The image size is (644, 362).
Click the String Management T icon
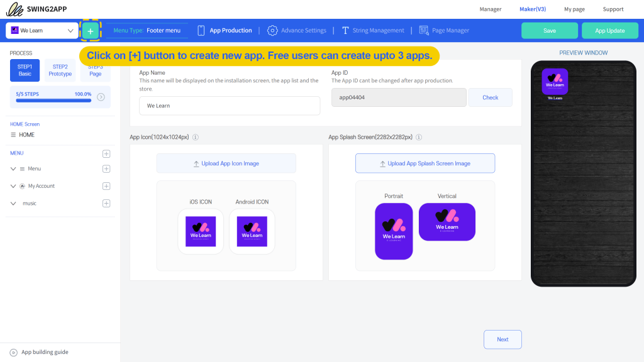coord(345,30)
